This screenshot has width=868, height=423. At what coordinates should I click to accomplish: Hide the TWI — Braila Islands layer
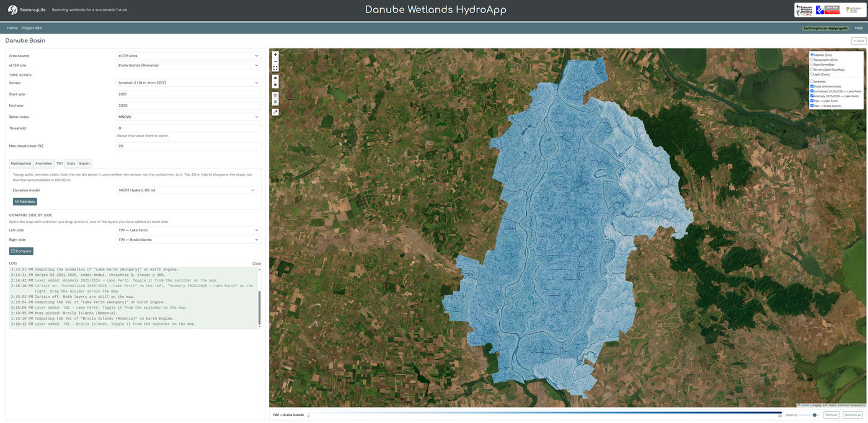[812, 105]
